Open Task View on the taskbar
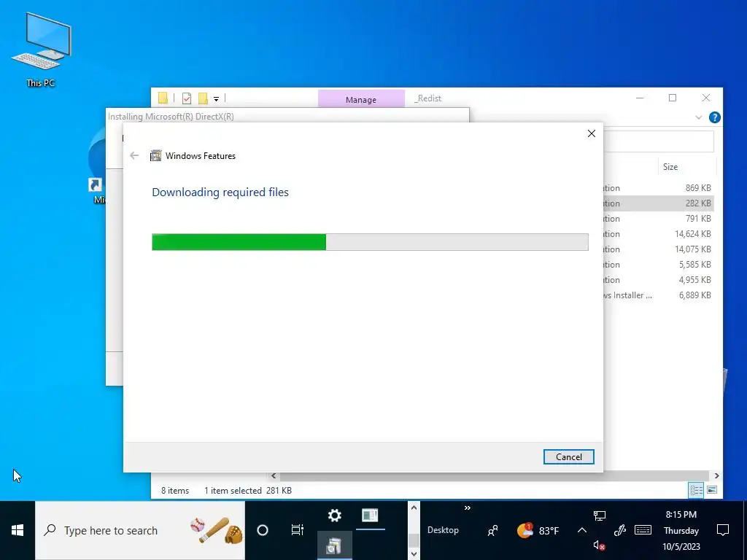 pos(298,530)
